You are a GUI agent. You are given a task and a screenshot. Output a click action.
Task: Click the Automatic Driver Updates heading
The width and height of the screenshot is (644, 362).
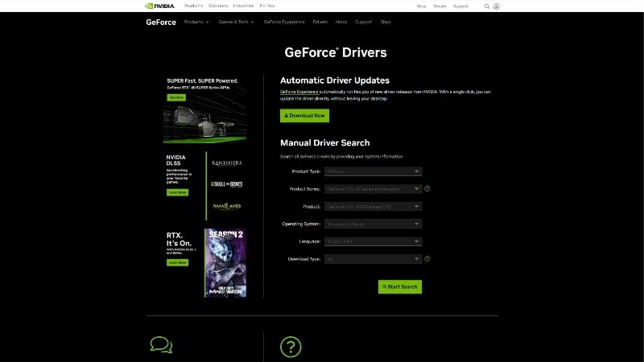(335, 80)
